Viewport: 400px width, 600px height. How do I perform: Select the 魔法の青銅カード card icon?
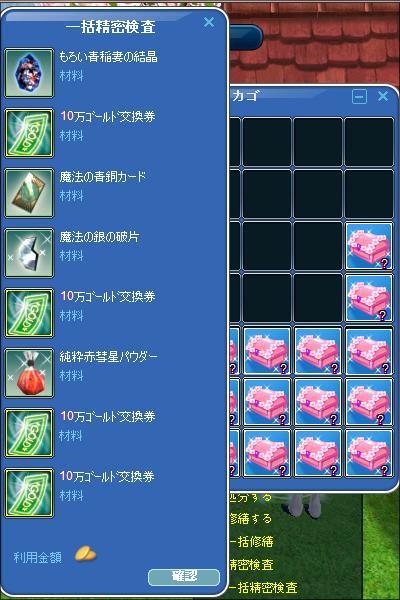[x=29, y=193]
